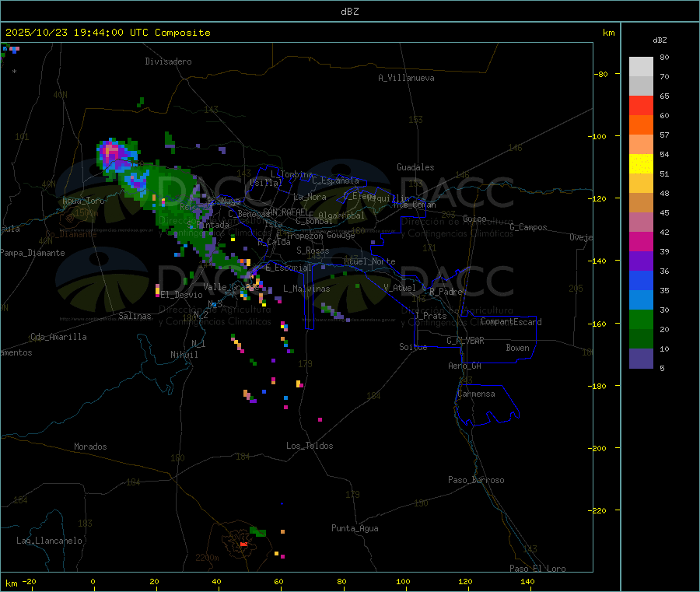The width and height of the screenshot is (700, 592).
Task: Click the 'Soitue' label
Action: pyautogui.click(x=414, y=347)
